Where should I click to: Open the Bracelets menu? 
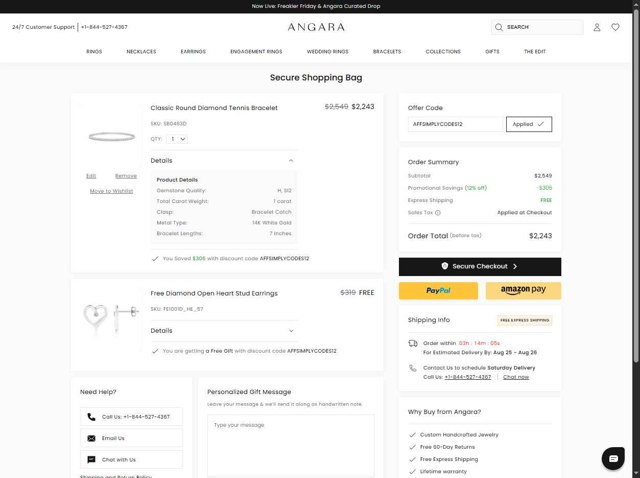pos(387,51)
